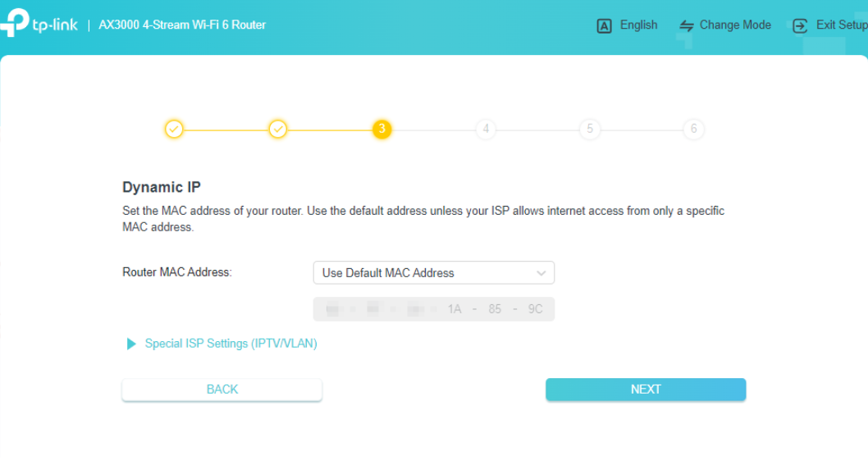
Task: Click the step 4 circle indicator
Action: coord(485,129)
